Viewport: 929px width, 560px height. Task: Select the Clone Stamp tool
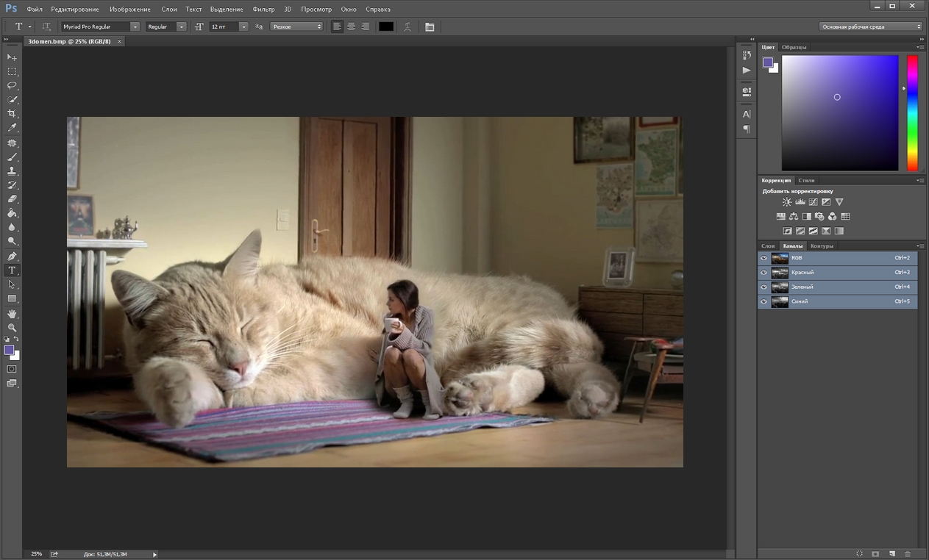[12, 170]
